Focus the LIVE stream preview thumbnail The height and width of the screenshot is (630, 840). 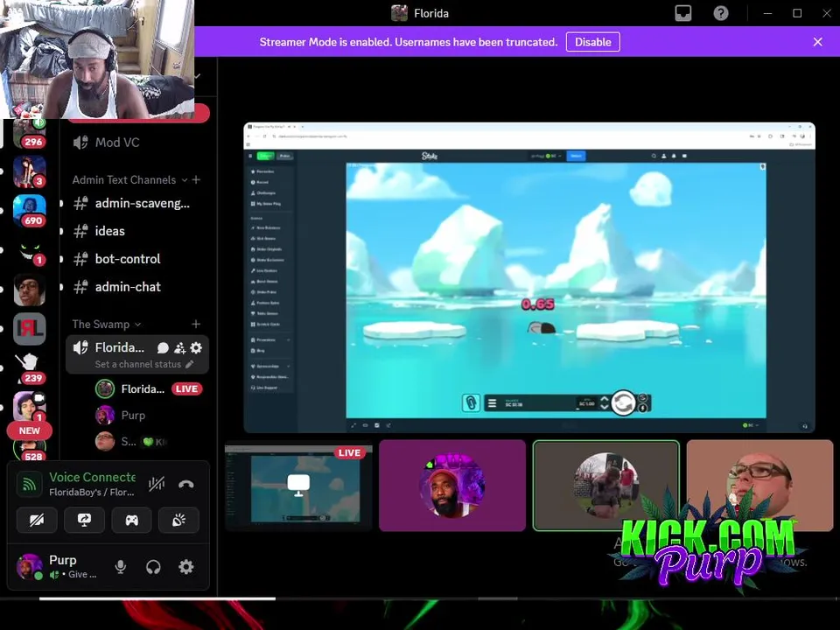[x=298, y=486]
